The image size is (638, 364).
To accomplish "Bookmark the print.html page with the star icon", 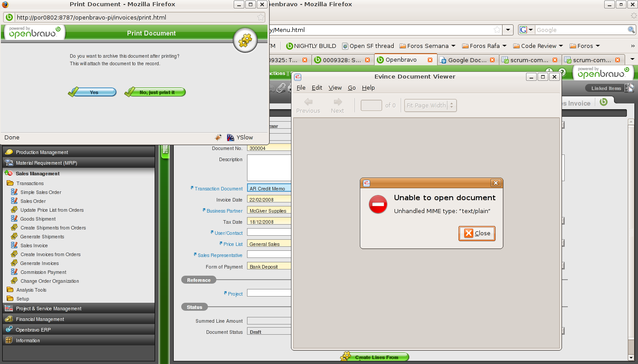I will pyautogui.click(x=261, y=17).
